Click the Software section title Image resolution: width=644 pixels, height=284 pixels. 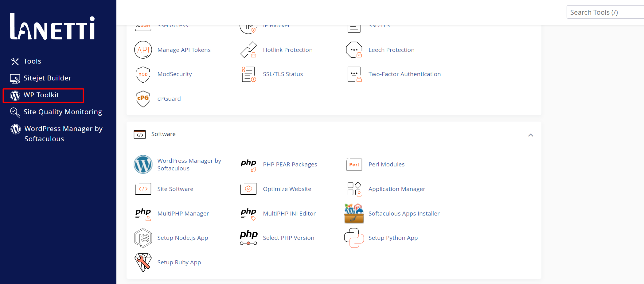tap(163, 134)
